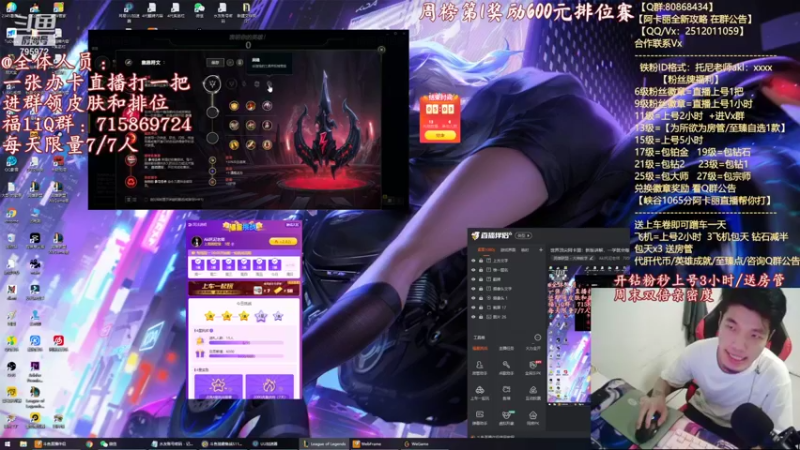This screenshot has width=800, height=450.
Task: Open the 上车一起玩 tool in the toolbox
Action: [480, 392]
